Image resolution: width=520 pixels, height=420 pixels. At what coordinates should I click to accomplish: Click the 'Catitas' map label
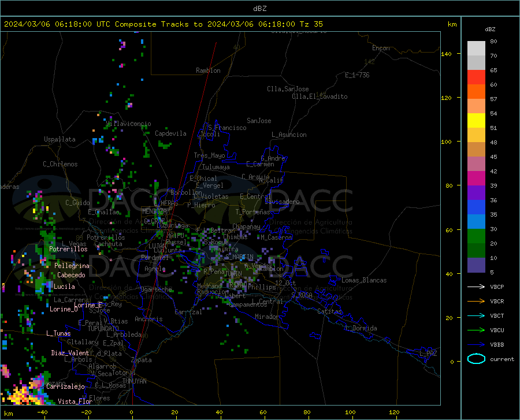(329, 311)
